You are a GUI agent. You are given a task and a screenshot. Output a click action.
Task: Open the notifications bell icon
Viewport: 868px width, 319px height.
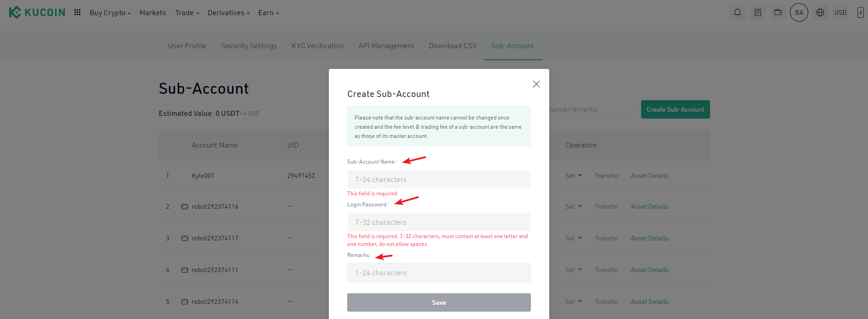(x=738, y=12)
